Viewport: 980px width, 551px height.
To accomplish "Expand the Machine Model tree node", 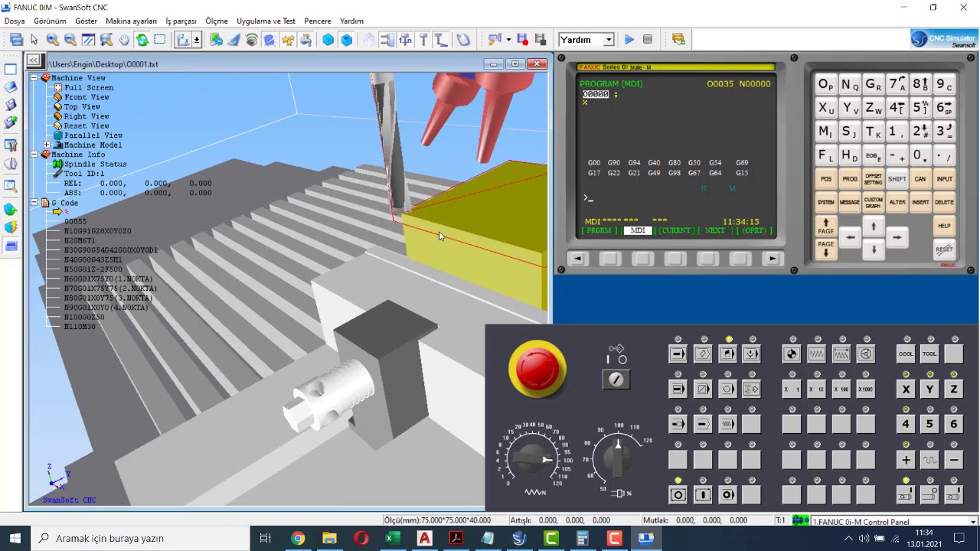I will click(x=47, y=145).
